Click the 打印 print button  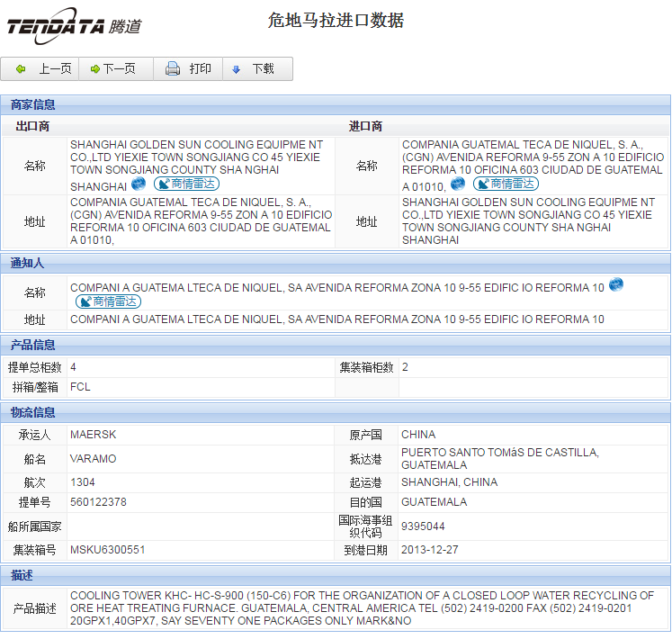coord(189,69)
